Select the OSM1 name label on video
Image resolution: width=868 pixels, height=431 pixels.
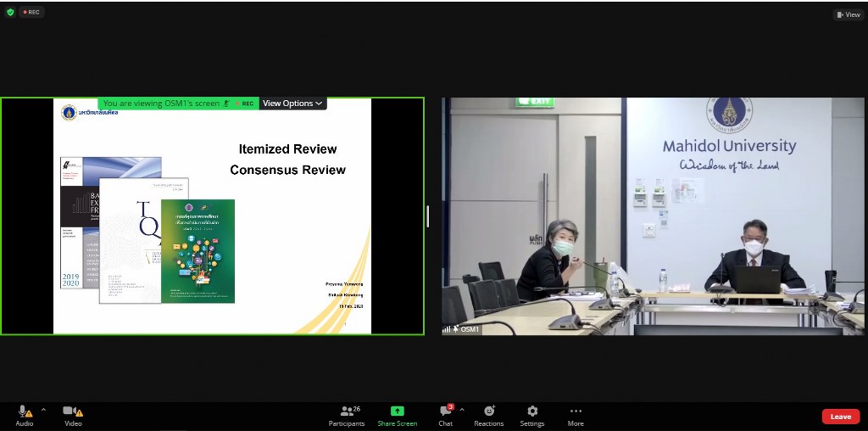[469, 329]
